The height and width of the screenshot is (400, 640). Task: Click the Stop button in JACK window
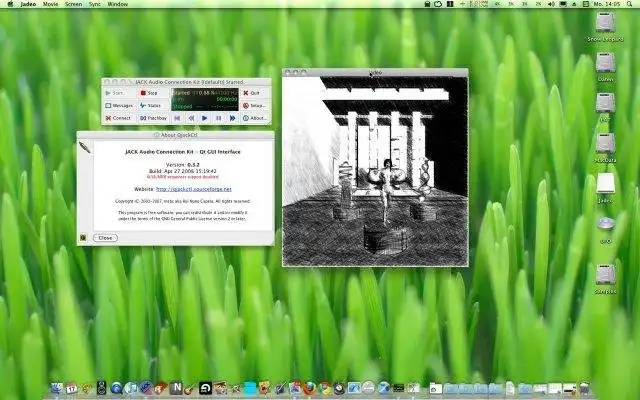pos(153,93)
